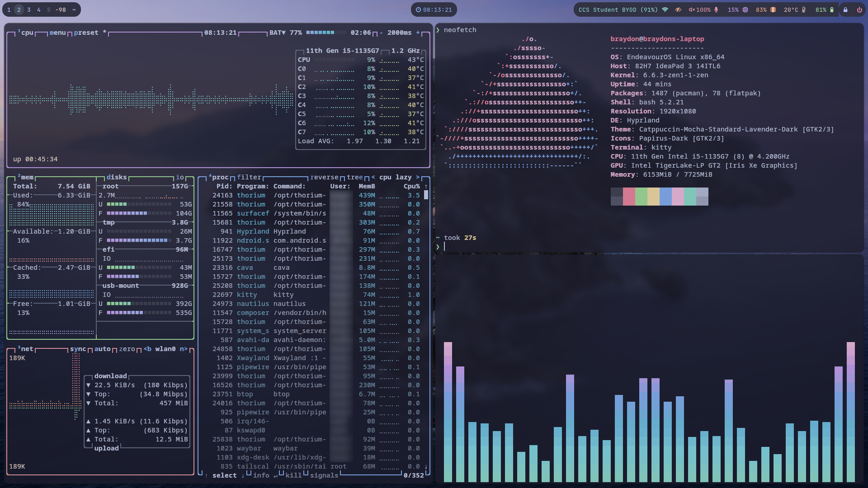This screenshot has height=488, width=868.
Task: Click the proc select down arrow
Action: 243,475
